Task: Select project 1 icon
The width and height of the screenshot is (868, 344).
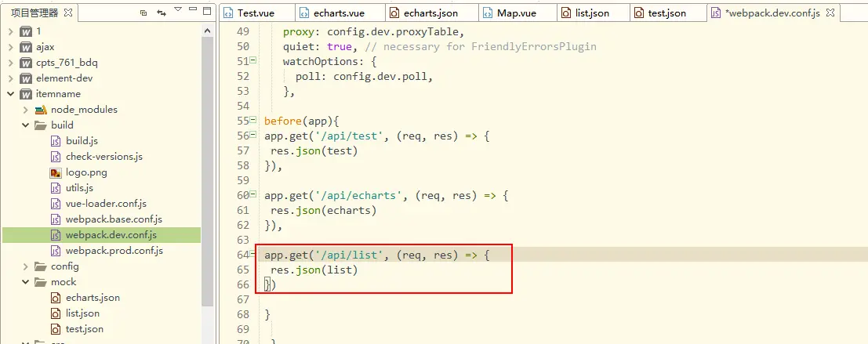Action: [x=26, y=31]
